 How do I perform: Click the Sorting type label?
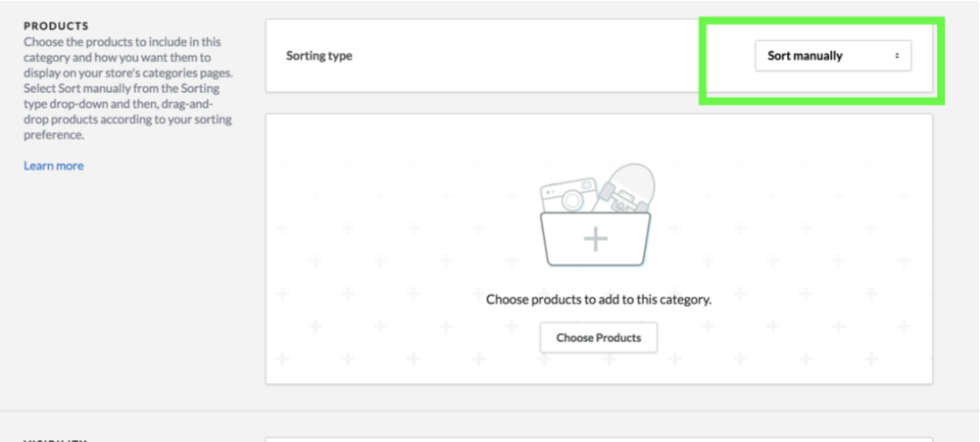click(319, 56)
